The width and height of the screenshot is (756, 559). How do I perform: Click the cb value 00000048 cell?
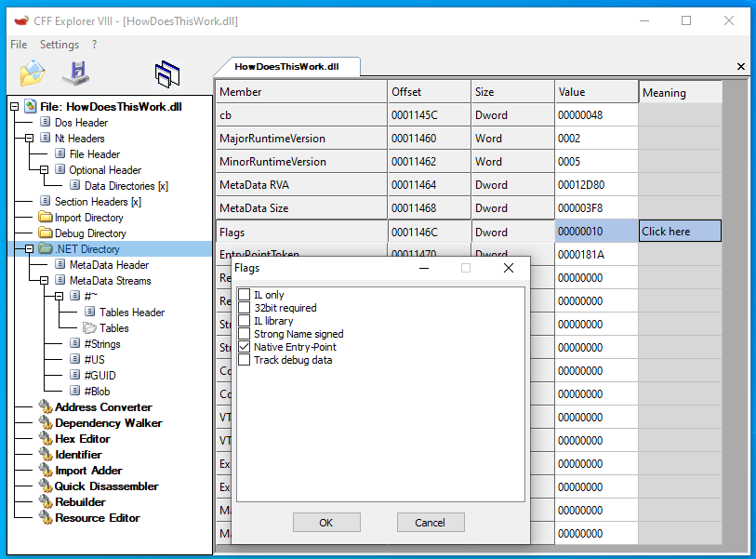pos(596,115)
